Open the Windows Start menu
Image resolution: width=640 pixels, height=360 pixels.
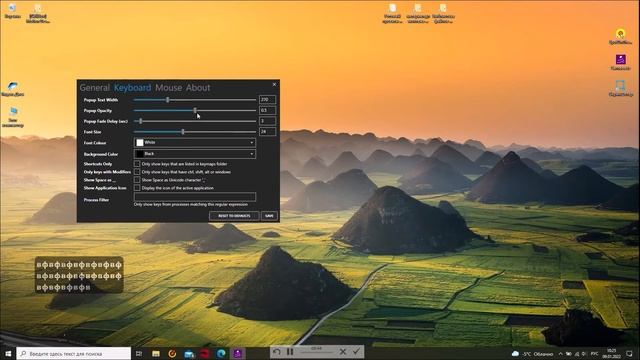8,353
